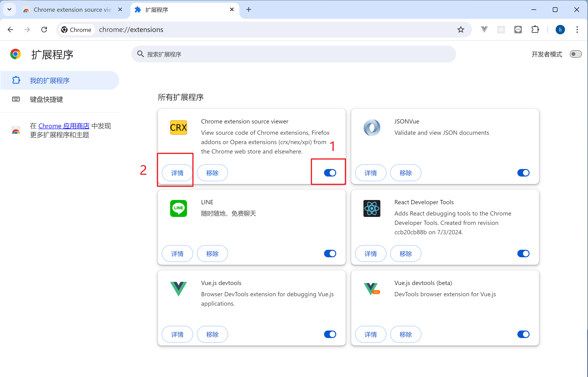Bookmark this page with star icon
The height and width of the screenshot is (377, 588).
click(461, 30)
